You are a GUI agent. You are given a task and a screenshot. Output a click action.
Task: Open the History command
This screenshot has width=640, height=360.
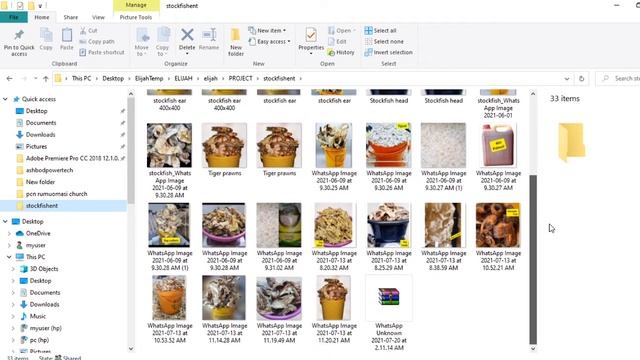(x=341, y=52)
